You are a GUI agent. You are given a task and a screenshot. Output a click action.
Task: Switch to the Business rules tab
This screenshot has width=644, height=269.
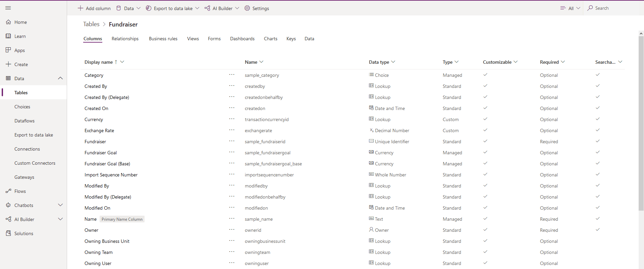163,39
